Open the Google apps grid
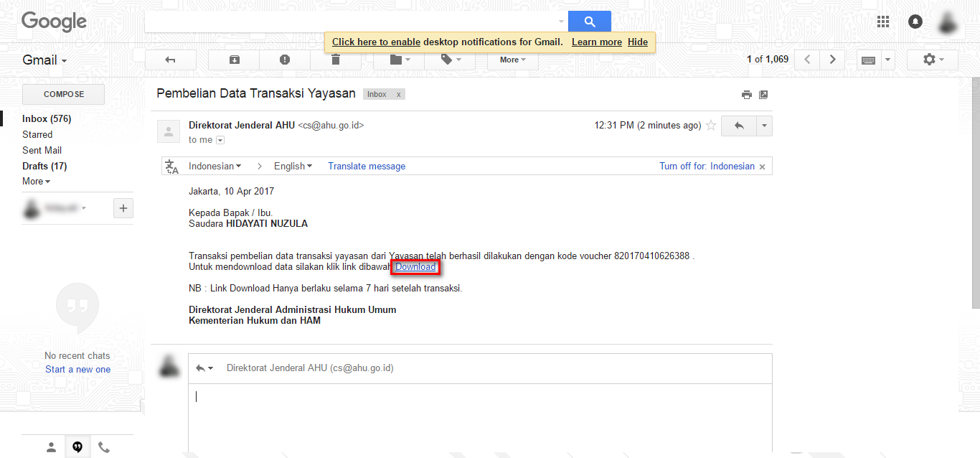Screen dimensions: 980x458 click(883, 22)
